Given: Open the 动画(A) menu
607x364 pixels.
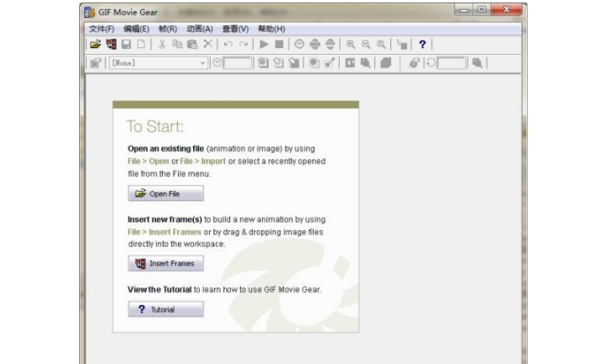Looking at the screenshot, I should click(x=200, y=29).
